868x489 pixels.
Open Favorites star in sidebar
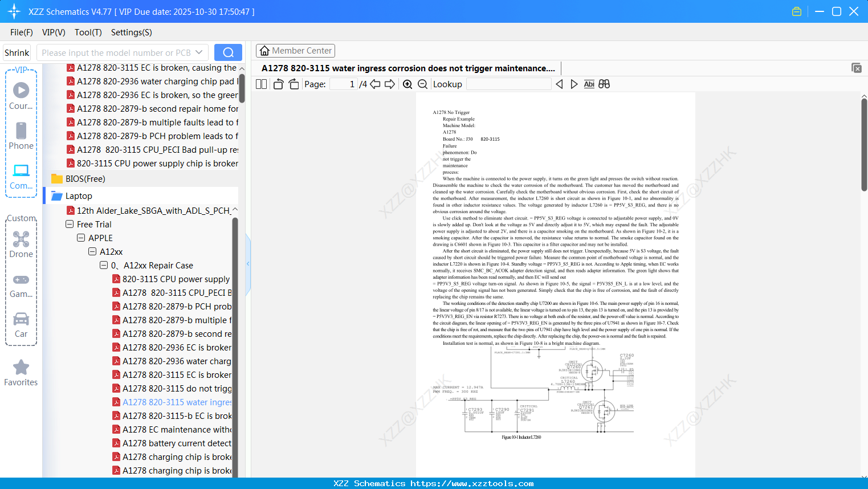point(21,373)
